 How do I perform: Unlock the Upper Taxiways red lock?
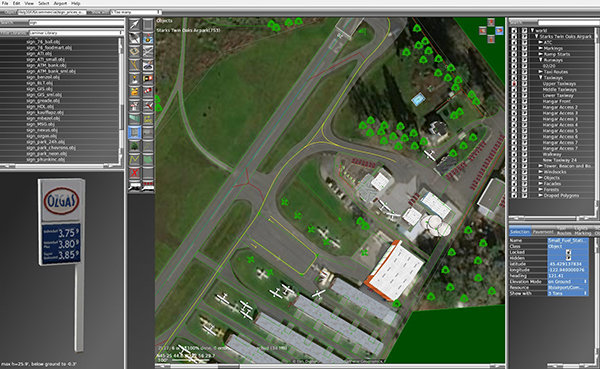click(x=514, y=83)
